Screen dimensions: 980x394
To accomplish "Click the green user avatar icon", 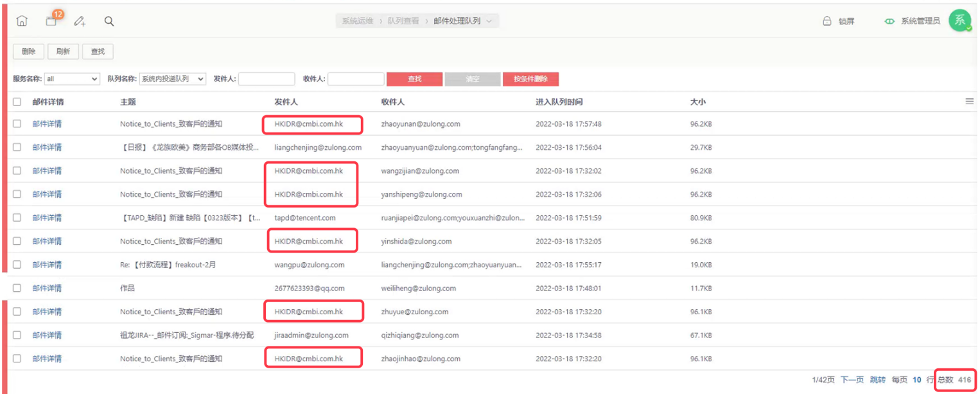I will (959, 21).
